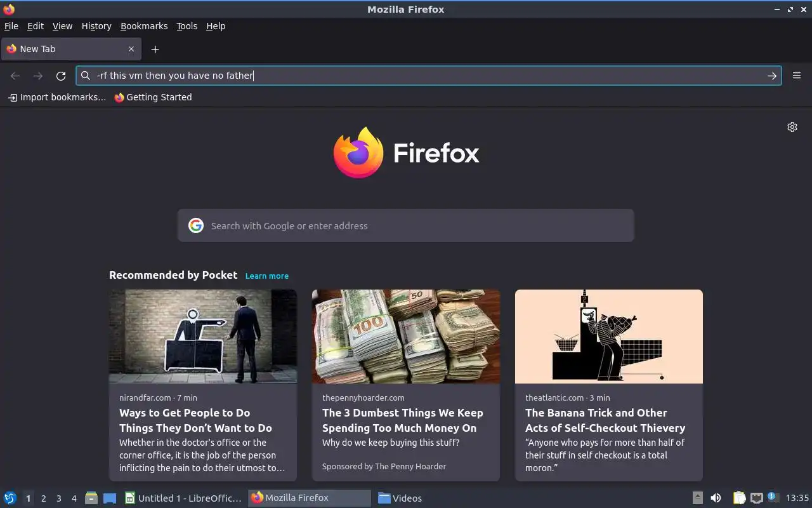Switch to workspace 4

pyautogui.click(x=74, y=498)
